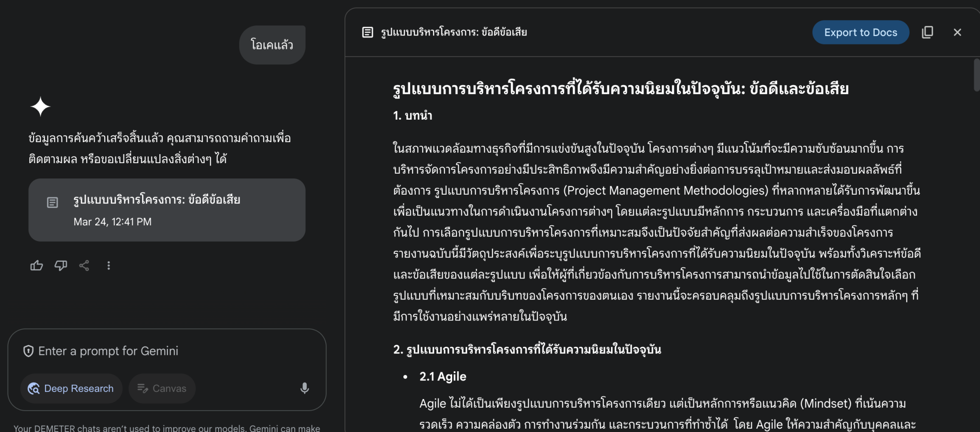The width and height of the screenshot is (980, 432).
Task: Click the 2.1 Agile heading
Action: (443, 377)
